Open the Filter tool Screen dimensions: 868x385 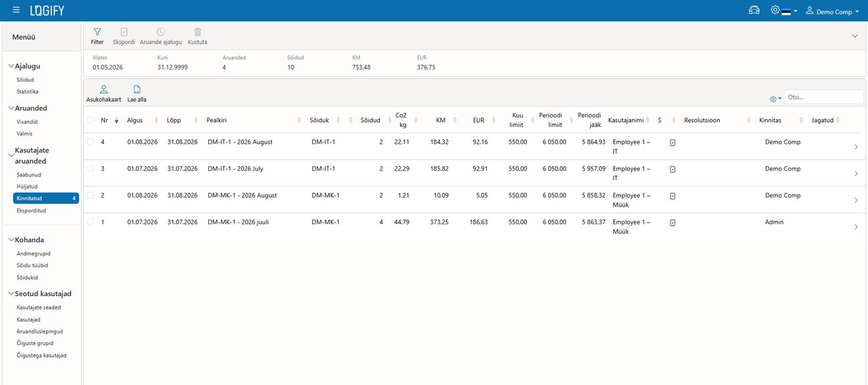(x=97, y=36)
